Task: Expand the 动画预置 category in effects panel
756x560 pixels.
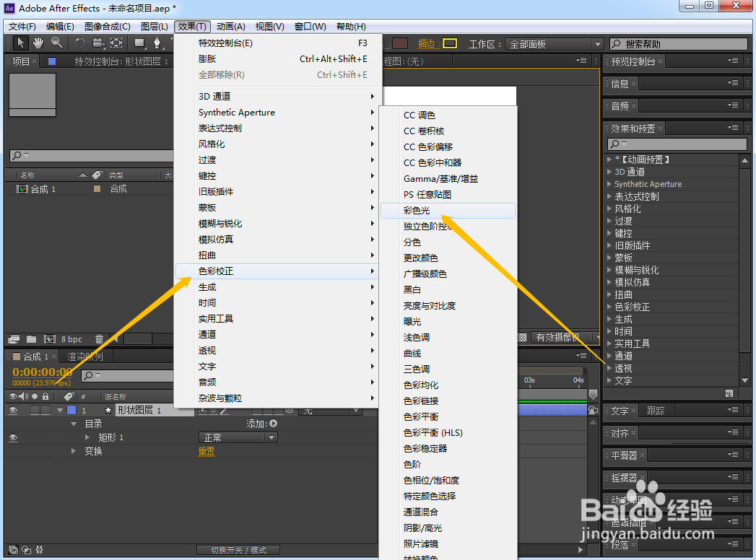Action: pyautogui.click(x=609, y=159)
